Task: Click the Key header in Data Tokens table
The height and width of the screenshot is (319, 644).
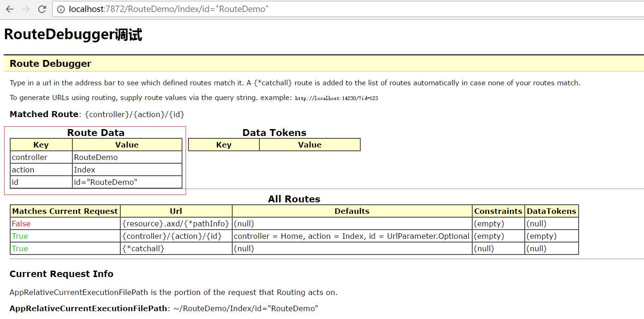Action: point(224,145)
